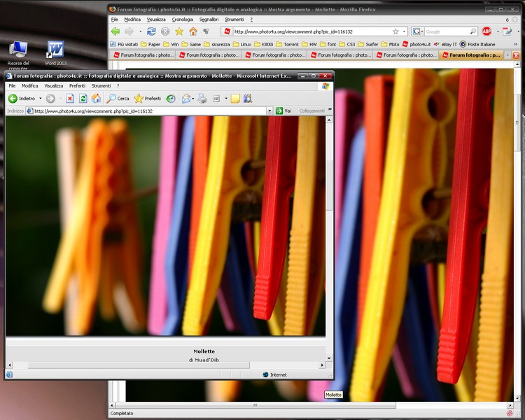Click Cerca search button in Internet Explorer

118,99
